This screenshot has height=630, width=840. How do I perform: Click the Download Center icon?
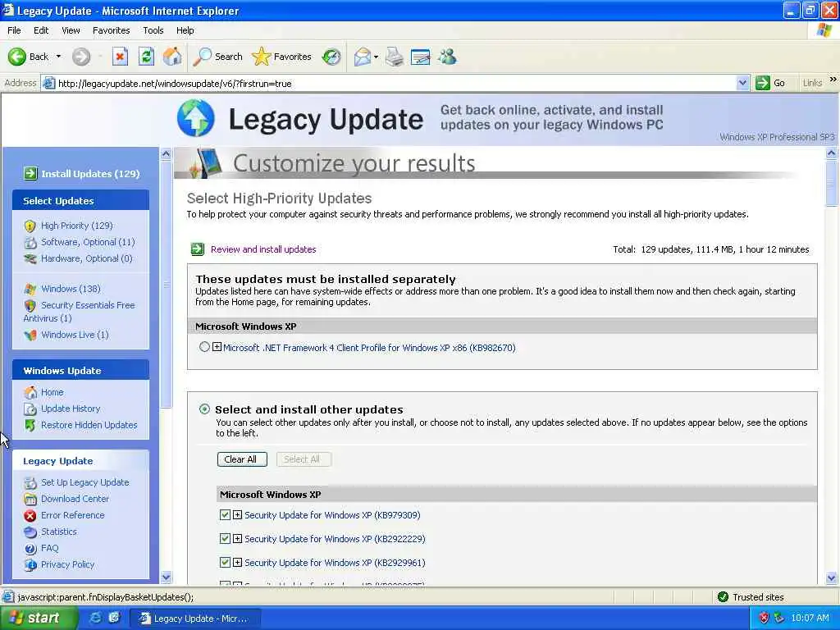30,499
